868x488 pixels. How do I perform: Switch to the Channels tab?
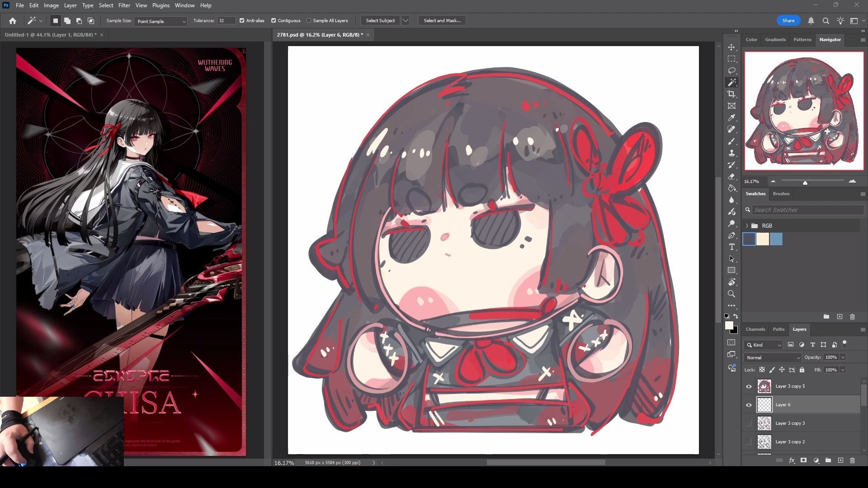tap(755, 329)
